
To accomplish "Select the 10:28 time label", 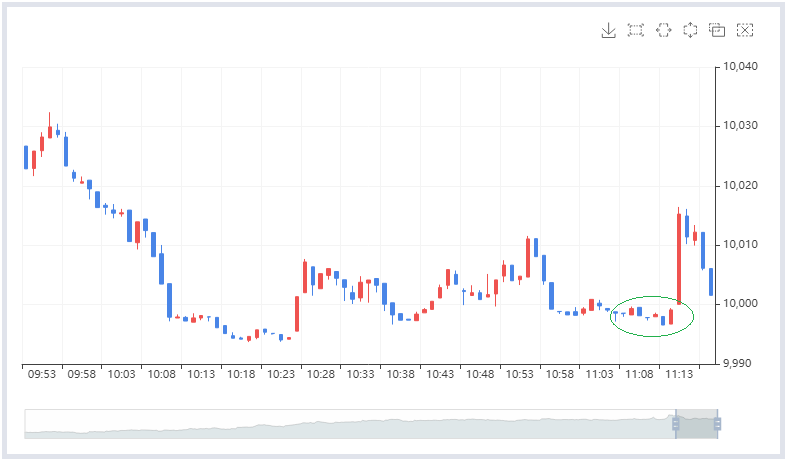I will coord(321,374).
